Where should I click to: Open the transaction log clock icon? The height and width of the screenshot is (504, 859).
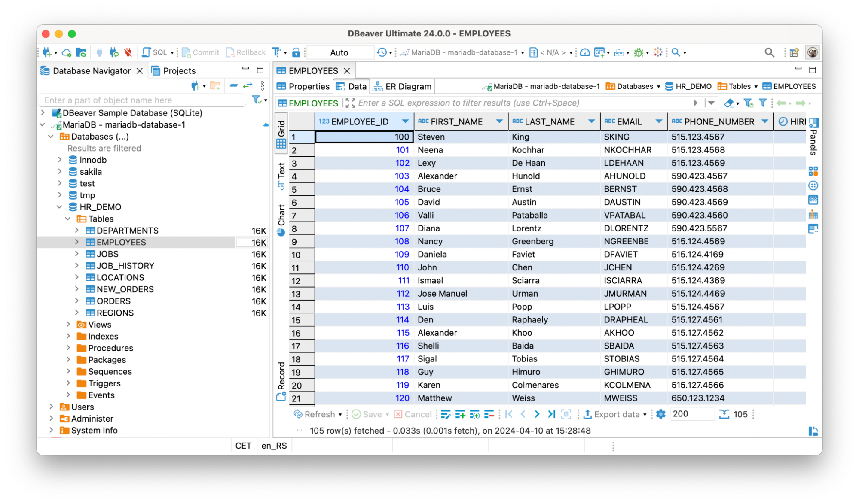382,52
